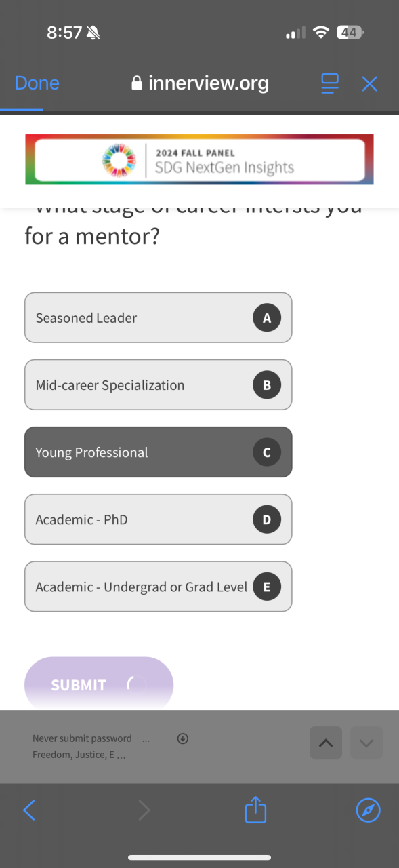
Task: Tap the Never submit password footer text
Action: [x=82, y=738]
